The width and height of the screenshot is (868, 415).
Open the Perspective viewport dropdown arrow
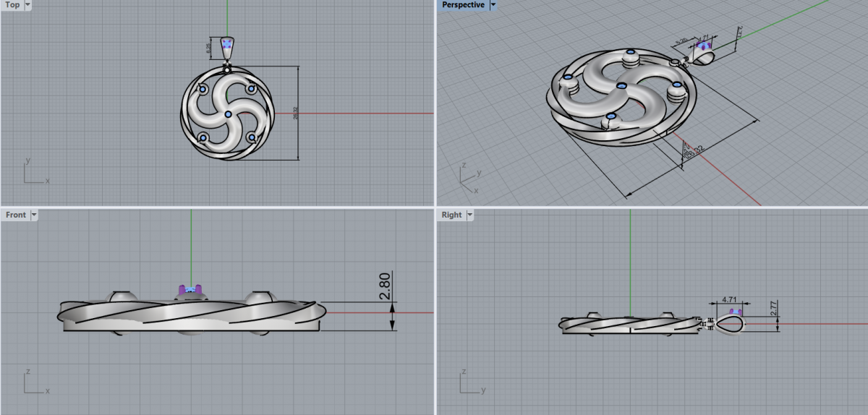[x=493, y=5]
